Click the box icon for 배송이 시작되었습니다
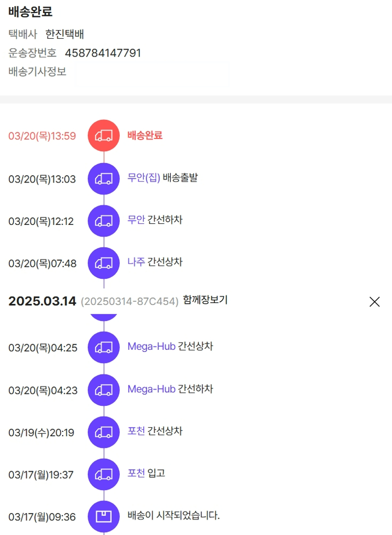 pos(103,517)
